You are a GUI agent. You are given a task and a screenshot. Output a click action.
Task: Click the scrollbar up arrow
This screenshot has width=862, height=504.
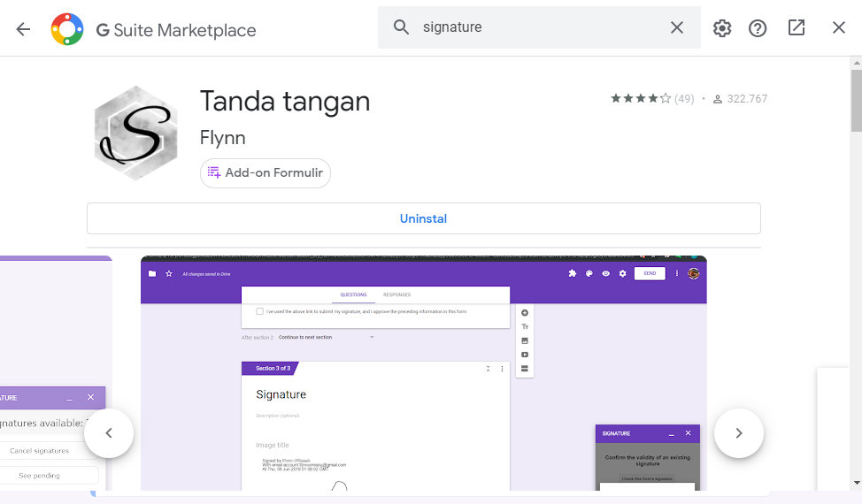[x=857, y=63]
